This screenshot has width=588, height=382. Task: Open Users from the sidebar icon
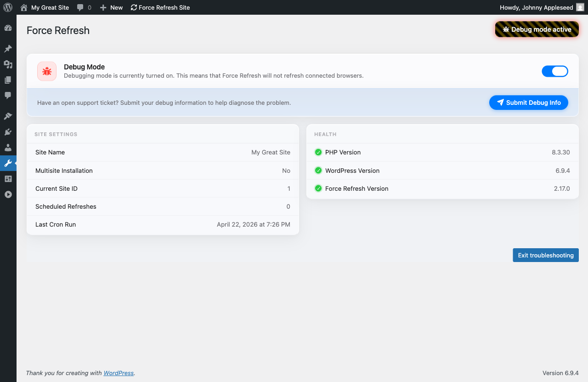(8, 148)
